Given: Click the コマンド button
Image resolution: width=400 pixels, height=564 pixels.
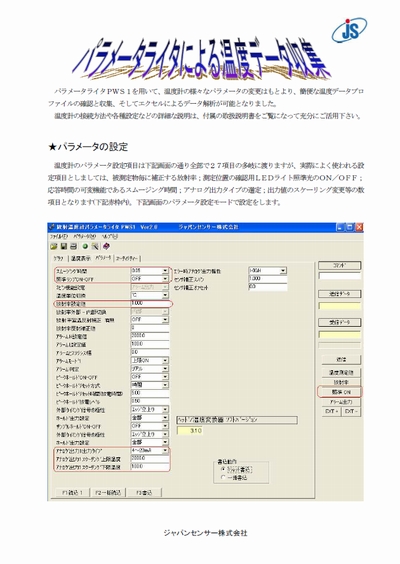Looking at the screenshot, I should [340, 266].
